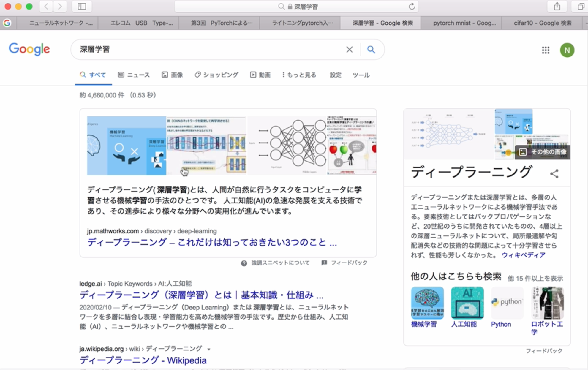Open the N account avatar
Image resolution: width=588 pixels, height=370 pixels.
567,50
